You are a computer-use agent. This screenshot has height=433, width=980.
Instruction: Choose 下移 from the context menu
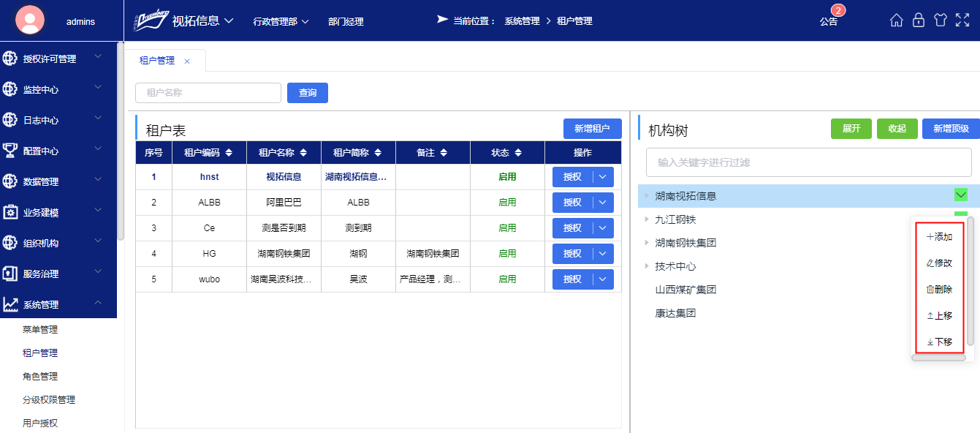[x=940, y=342]
